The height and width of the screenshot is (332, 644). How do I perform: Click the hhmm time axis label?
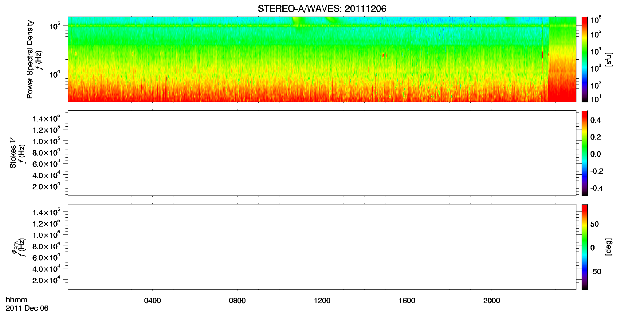[17, 300]
